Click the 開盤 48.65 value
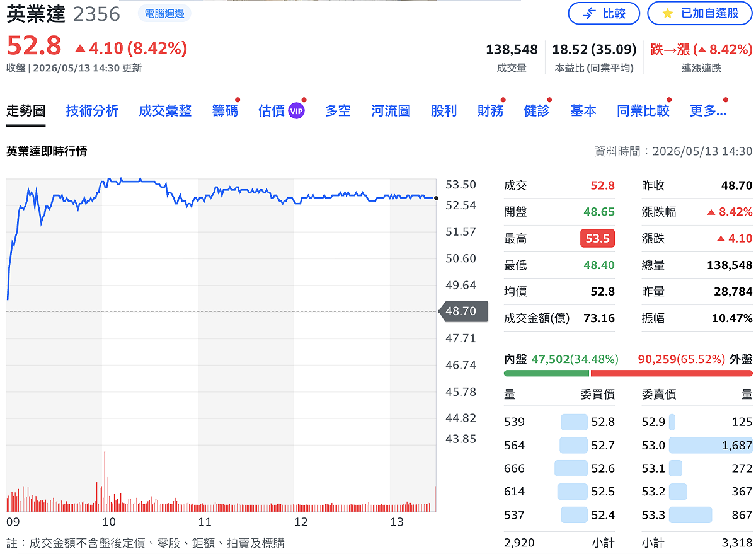Screen dimensions: 756x554 (x=599, y=212)
